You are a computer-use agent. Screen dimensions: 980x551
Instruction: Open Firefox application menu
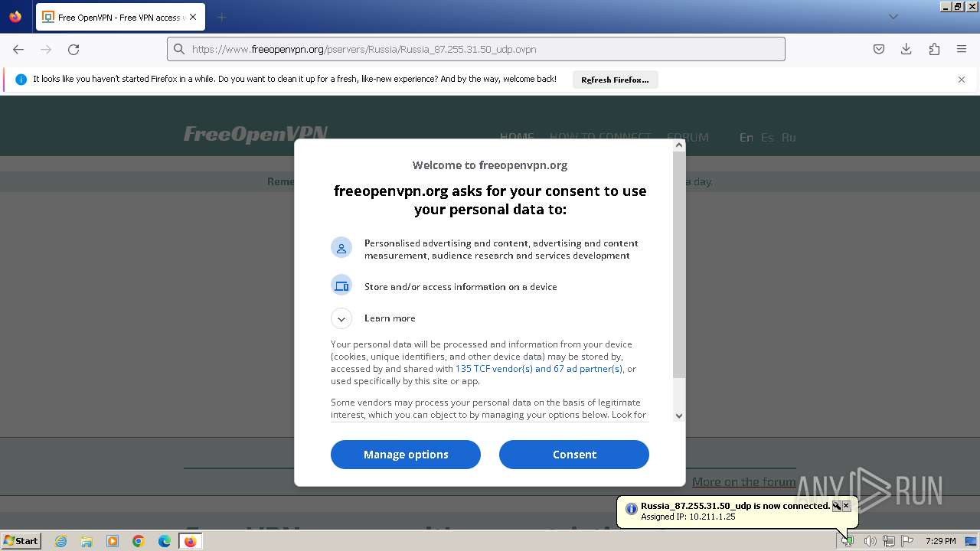962,49
